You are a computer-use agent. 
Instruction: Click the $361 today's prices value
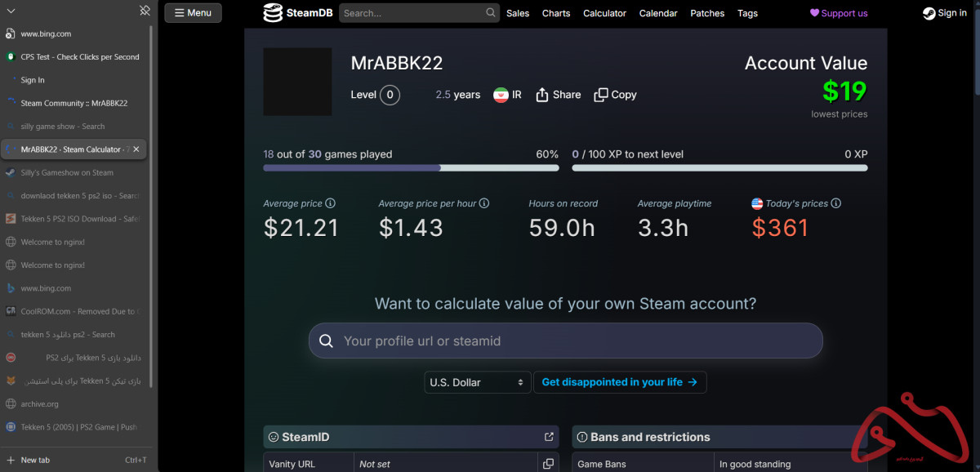pyautogui.click(x=780, y=228)
